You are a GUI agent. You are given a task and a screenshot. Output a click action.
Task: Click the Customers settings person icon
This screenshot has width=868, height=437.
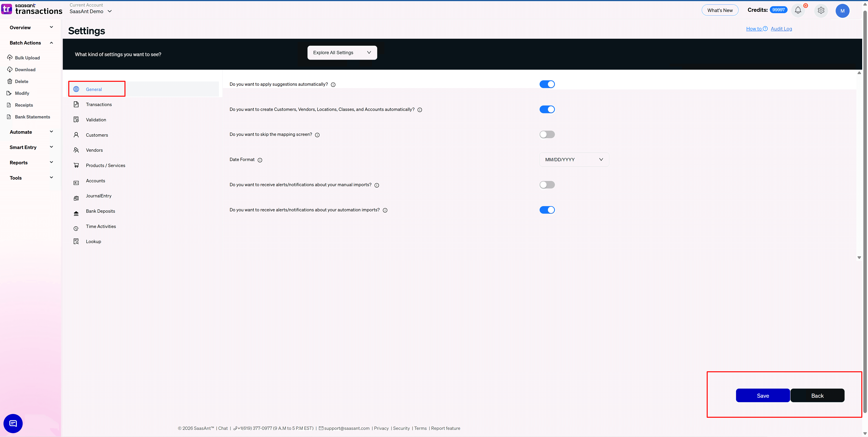point(76,135)
